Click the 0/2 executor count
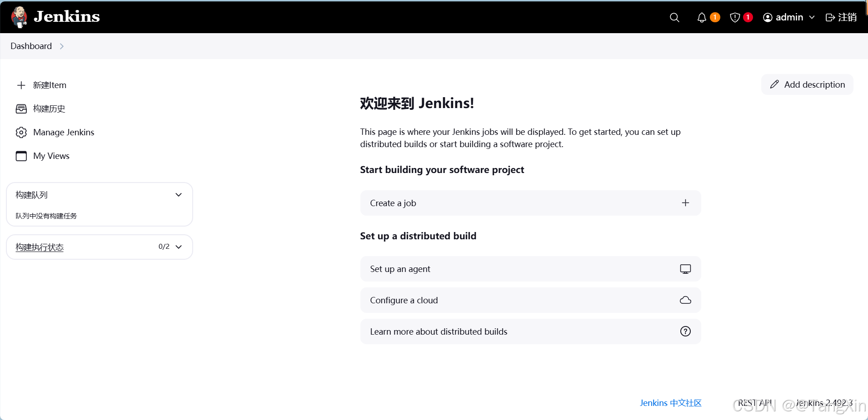 tap(164, 247)
